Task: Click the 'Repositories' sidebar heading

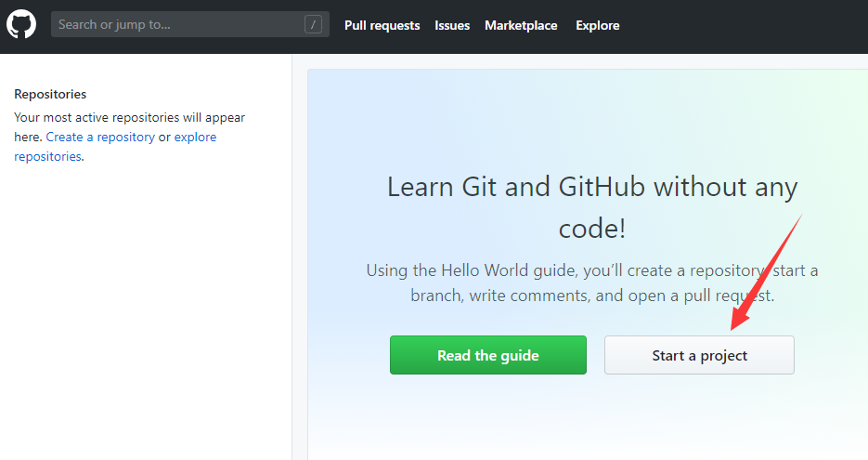Action: tap(50, 94)
